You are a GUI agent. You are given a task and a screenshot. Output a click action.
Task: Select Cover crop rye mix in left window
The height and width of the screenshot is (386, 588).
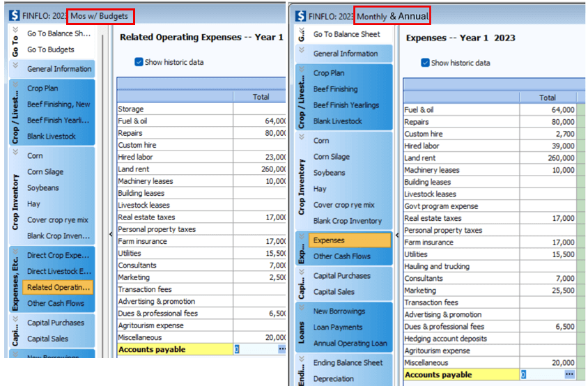pyautogui.click(x=57, y=219)
